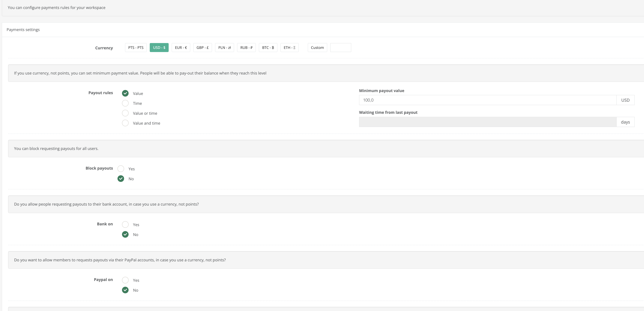Viewport: 644px width, 311px height.
Task: Switch currency to PLN - zł
Action: pos(224,48)
